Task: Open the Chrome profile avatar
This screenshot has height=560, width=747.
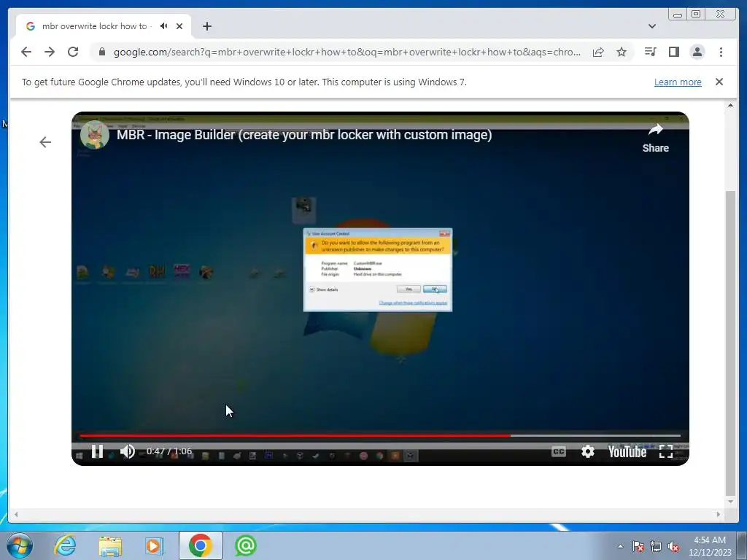Action: (697, 52)
